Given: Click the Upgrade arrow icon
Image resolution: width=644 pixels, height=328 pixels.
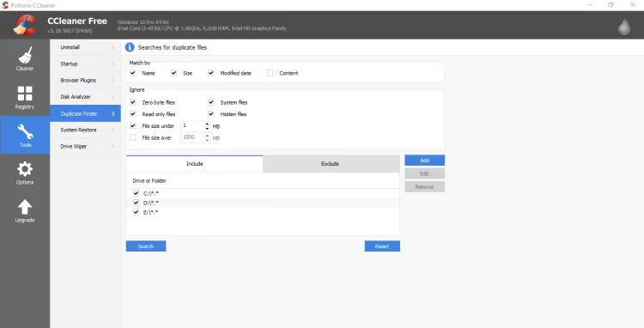Looking at the screenshot, I should click(25, 207).
